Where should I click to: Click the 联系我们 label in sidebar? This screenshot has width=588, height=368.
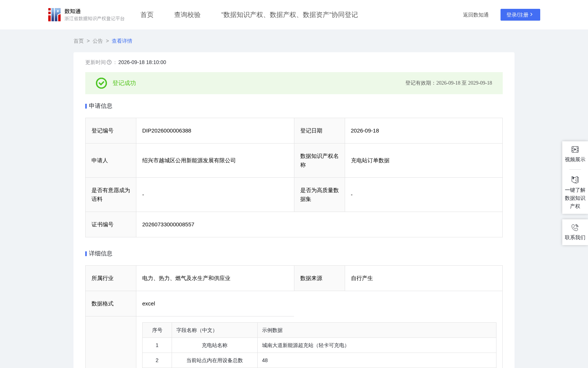pyautogui.click(x=575, y=237)
